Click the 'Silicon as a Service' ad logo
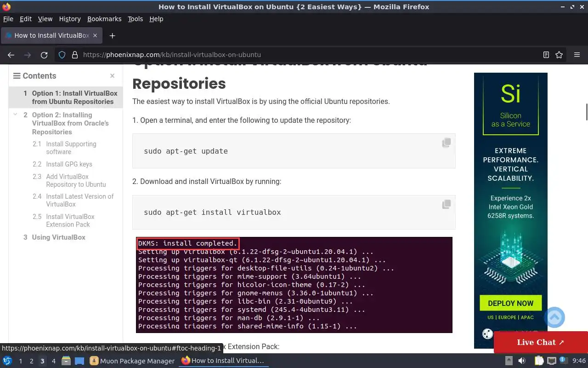This screenshot has height=368, width=588. [510, 105]
